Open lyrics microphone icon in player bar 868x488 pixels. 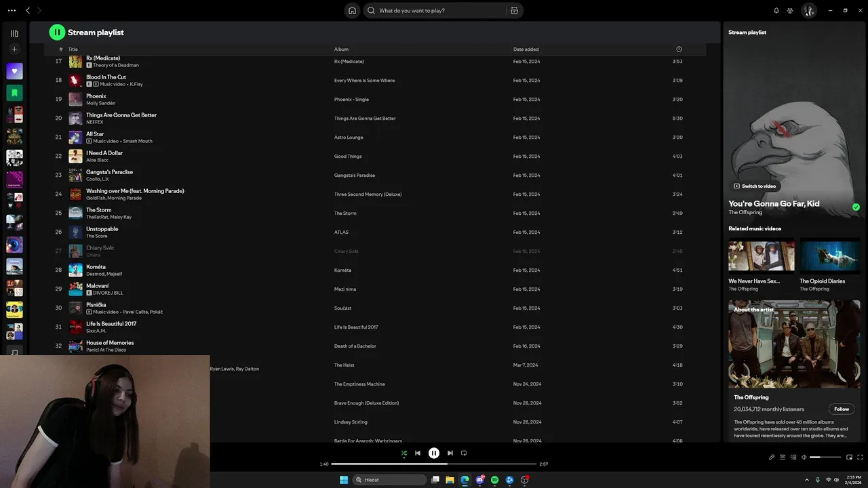771,457
